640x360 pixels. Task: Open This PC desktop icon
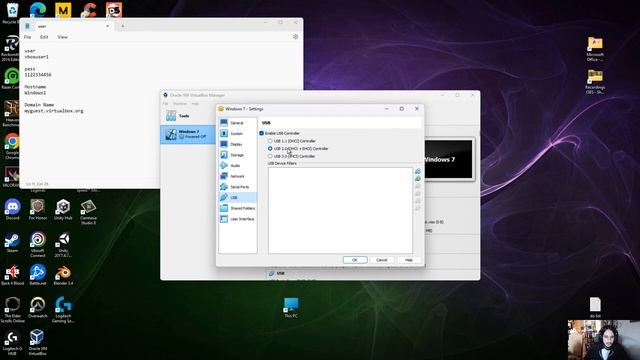click(291, 307)
